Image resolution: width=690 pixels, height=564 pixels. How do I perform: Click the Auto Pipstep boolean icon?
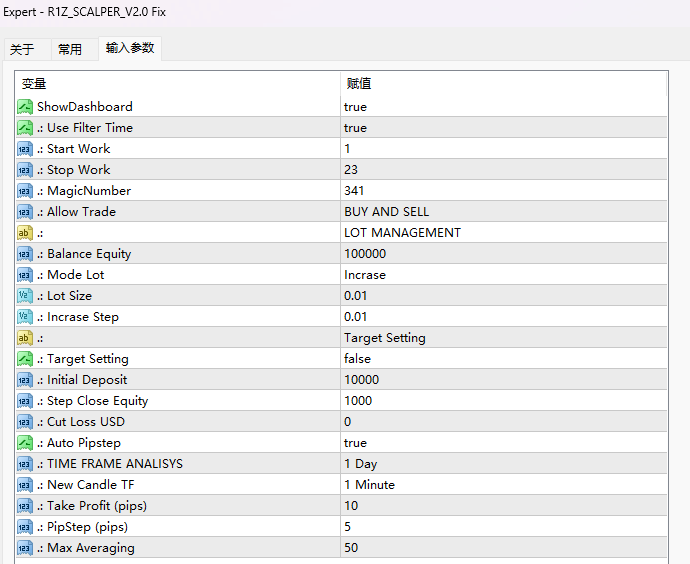[x=25, y=443]
